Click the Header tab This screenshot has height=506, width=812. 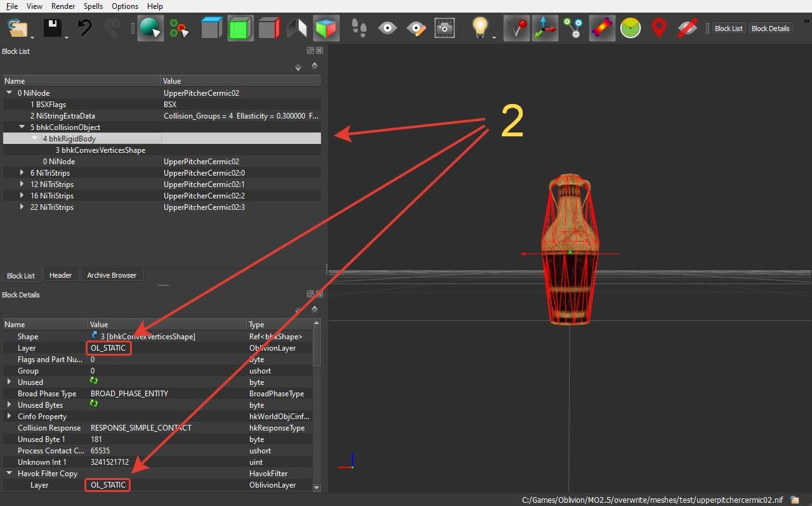pos(61,275)
